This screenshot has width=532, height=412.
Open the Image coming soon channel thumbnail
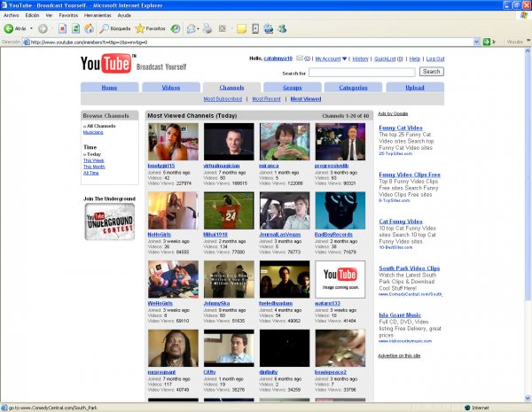[x=340, y=279]
